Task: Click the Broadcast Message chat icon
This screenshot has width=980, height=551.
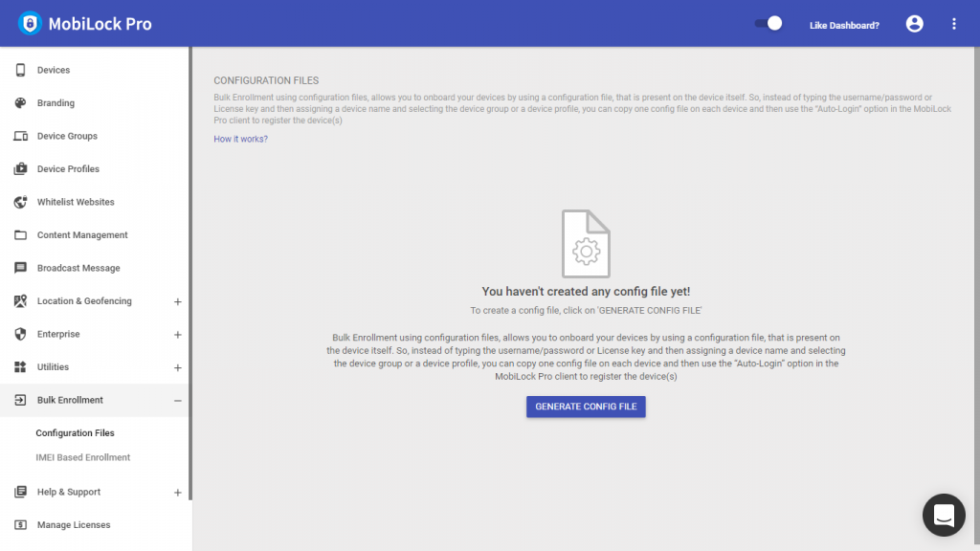Action: (x=21, y=268)
